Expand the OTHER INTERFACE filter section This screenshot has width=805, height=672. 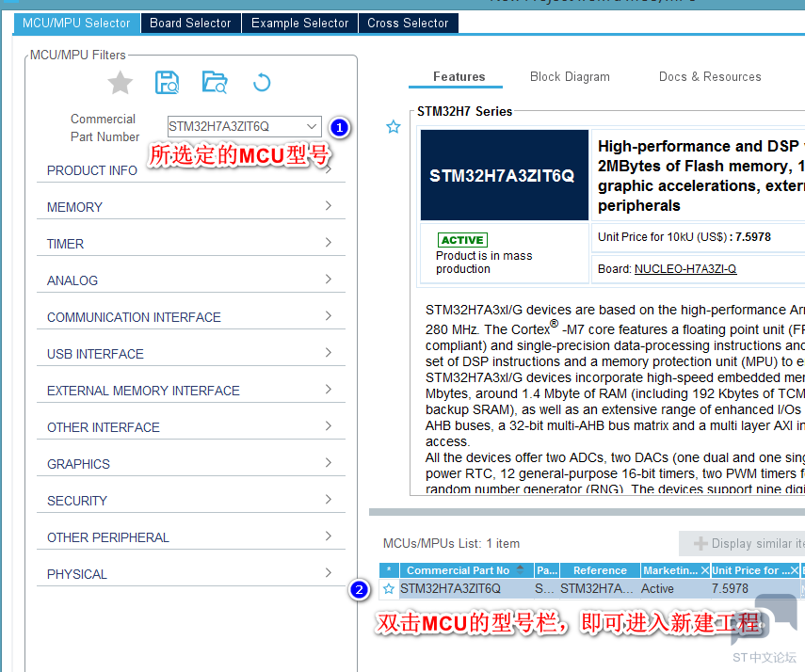pyautogui.click(x=191, y=427)
